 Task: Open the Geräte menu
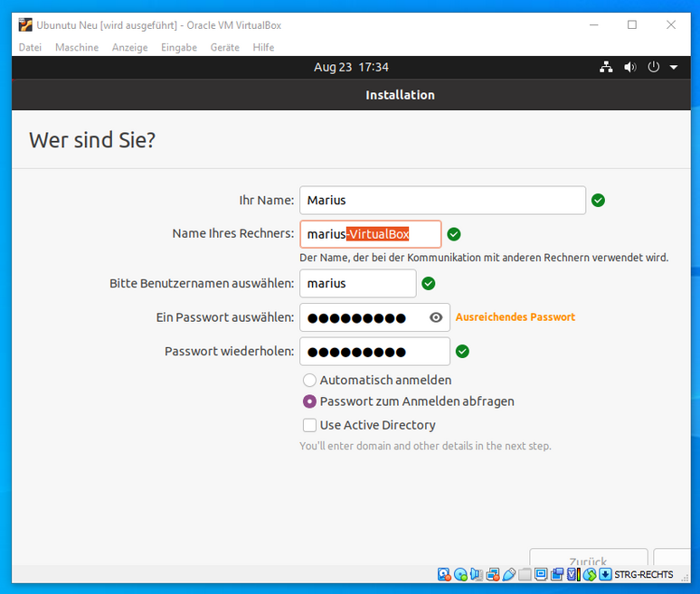click(x=225, y=47)
